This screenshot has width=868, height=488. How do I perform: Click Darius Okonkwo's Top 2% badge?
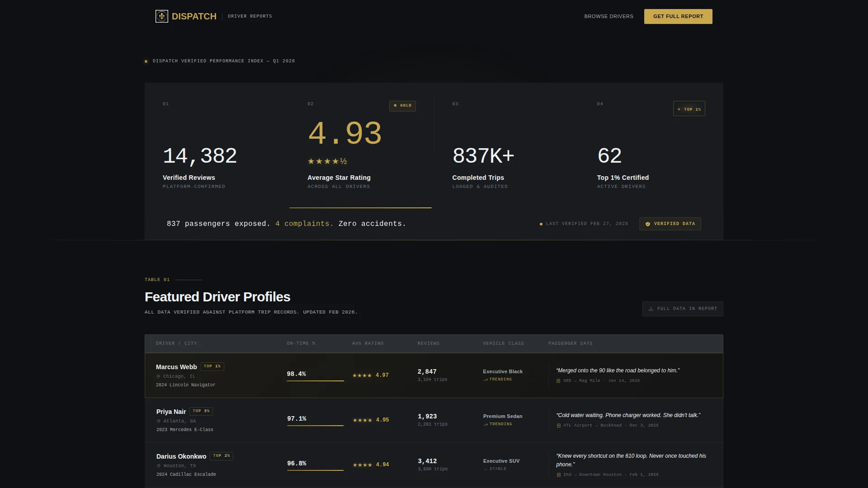pos(222,456)
